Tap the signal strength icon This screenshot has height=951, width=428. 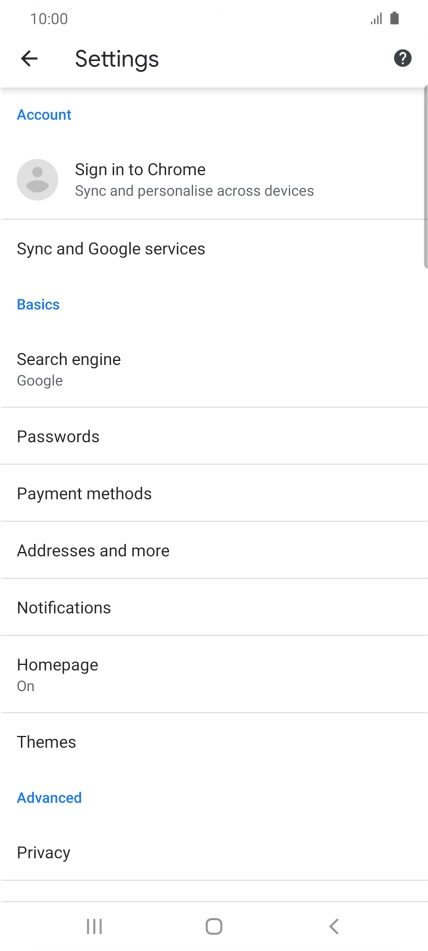click(376, 19)
